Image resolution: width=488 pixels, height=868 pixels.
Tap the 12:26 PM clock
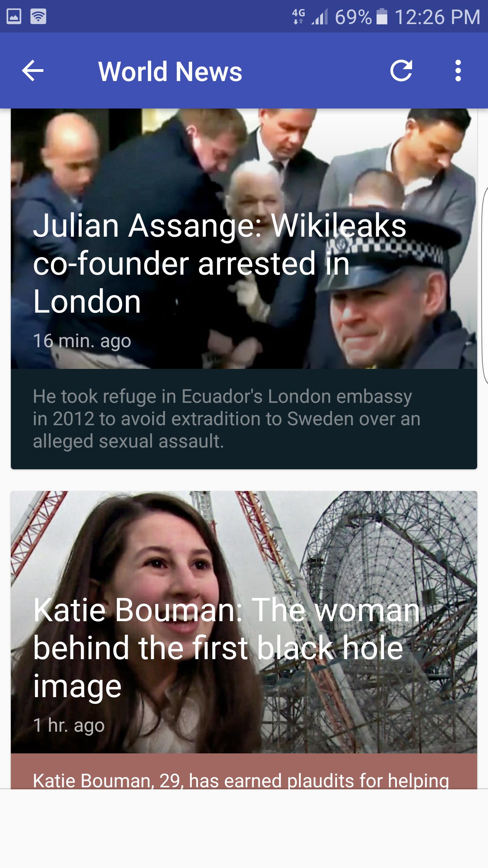click(x=437, y=17)
